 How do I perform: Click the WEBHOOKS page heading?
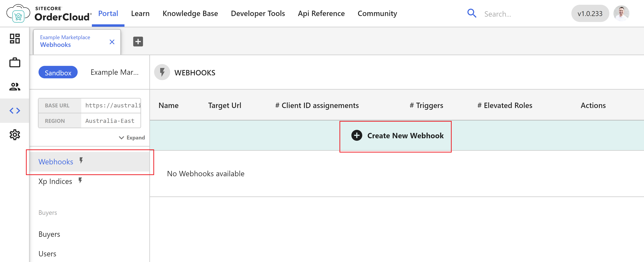(195, 73)
